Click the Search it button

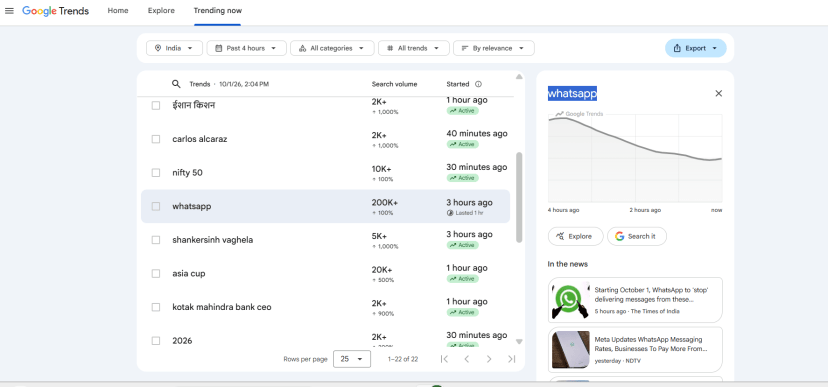click(637, 237)
